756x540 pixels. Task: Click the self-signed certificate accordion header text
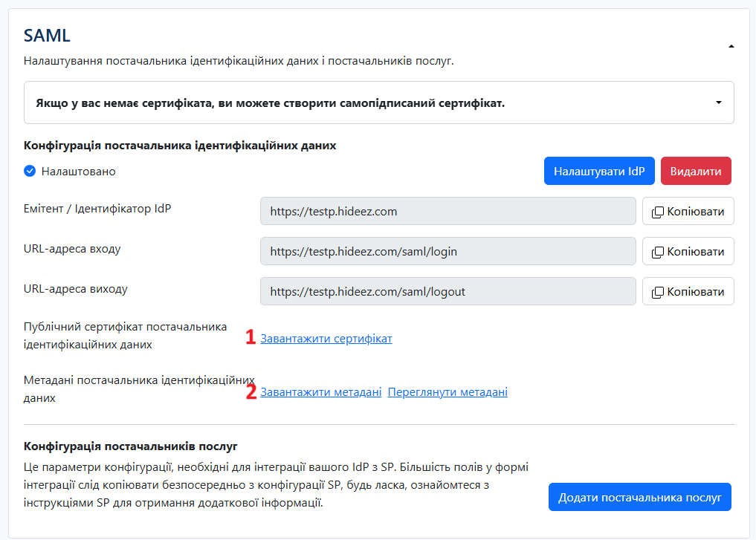[271, 103]
